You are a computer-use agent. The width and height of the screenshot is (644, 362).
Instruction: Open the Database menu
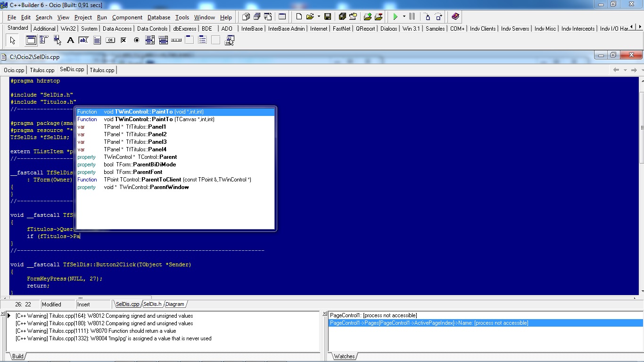159,17
